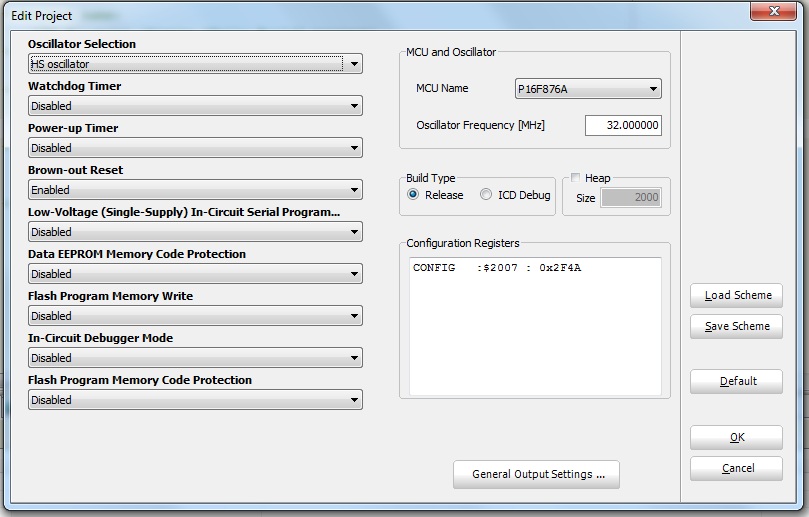The height and width of the screenshot is (517, 809).
Task: Select the Release build type
Action: (x=414, y=195)
